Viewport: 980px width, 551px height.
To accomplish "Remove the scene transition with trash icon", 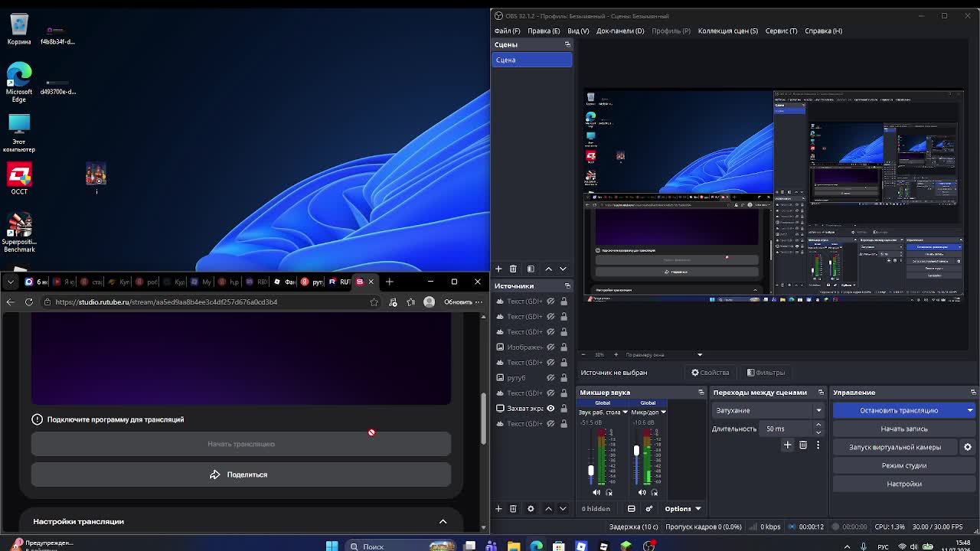I will tap(803, 445).
